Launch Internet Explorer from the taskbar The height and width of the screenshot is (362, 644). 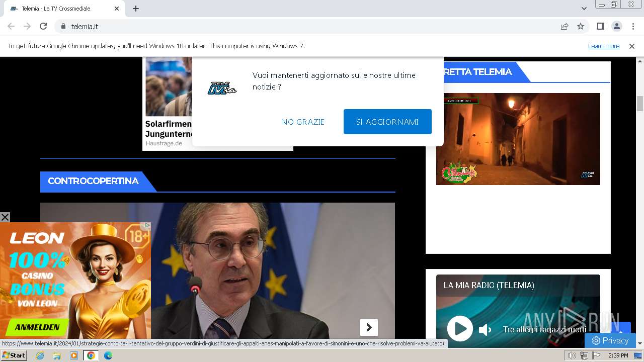(40, 355)
